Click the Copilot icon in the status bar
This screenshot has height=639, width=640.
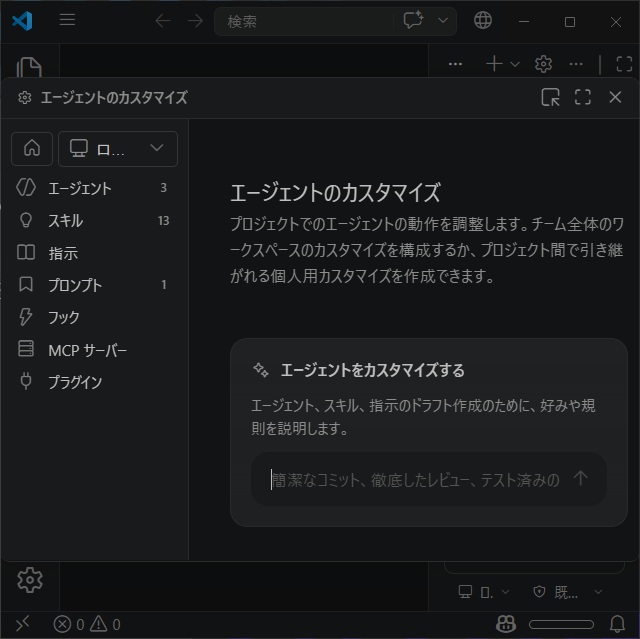[x=507, y=624]
